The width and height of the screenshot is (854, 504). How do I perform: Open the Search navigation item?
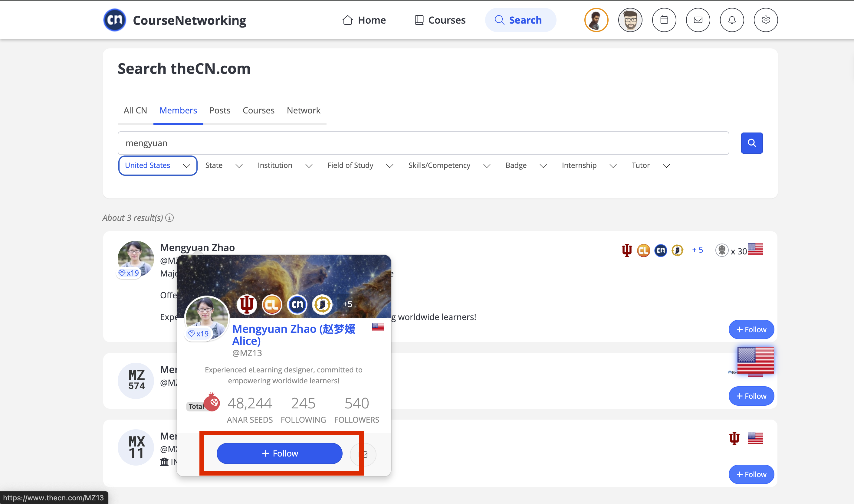tap(520, 20)
